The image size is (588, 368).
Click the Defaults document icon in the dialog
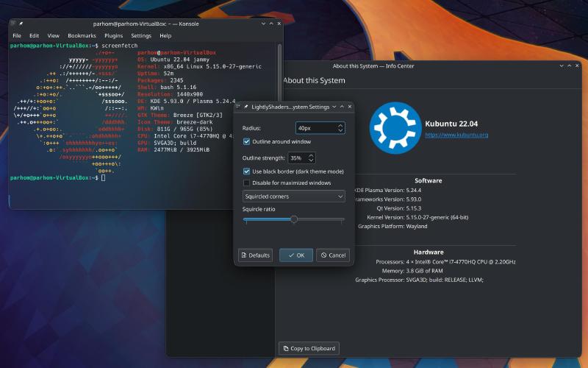[x=245, y=255]
